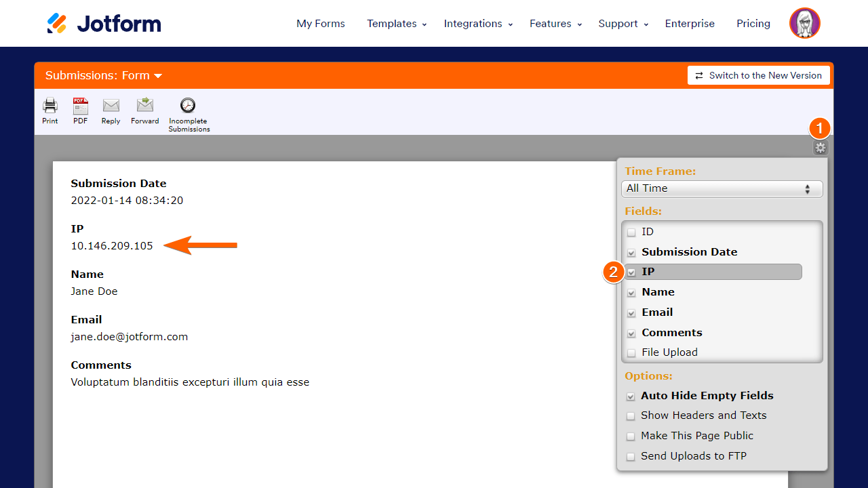
Task: Enable the File Upload field
Action: [631, 353]
